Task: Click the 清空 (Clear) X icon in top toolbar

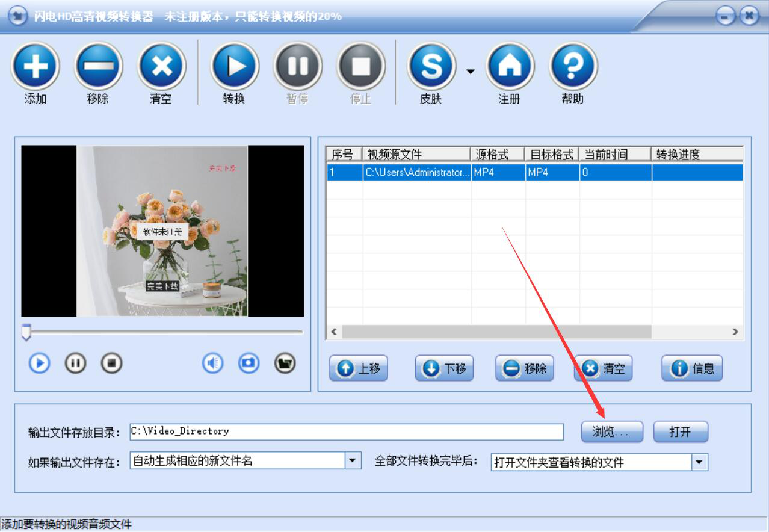Action: pos(161,66)
